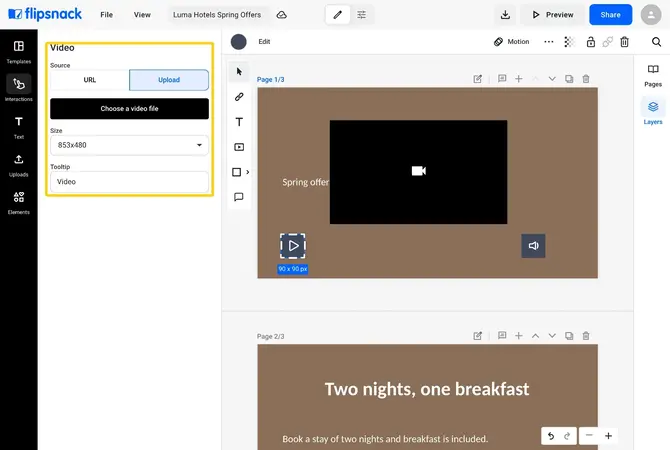Open the View menu

tap(142, 15)
